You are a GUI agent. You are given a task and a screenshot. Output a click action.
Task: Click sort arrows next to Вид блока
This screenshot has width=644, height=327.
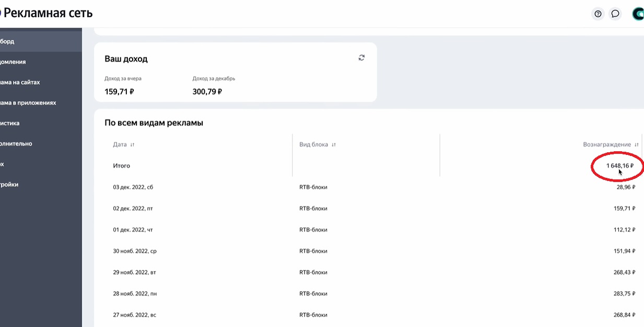334,145
